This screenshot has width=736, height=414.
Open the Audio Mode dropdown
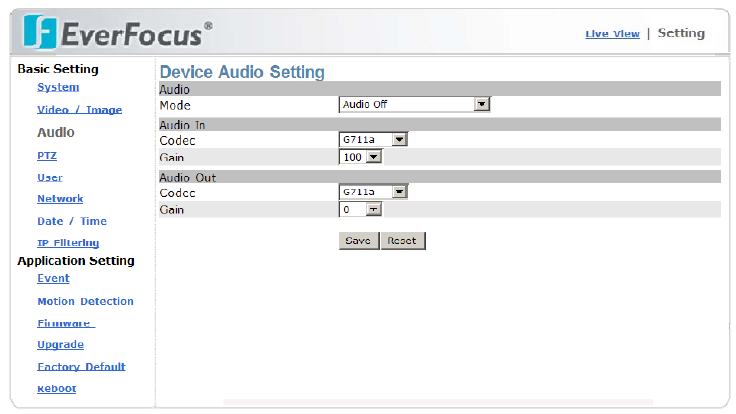tap(481, 104)
